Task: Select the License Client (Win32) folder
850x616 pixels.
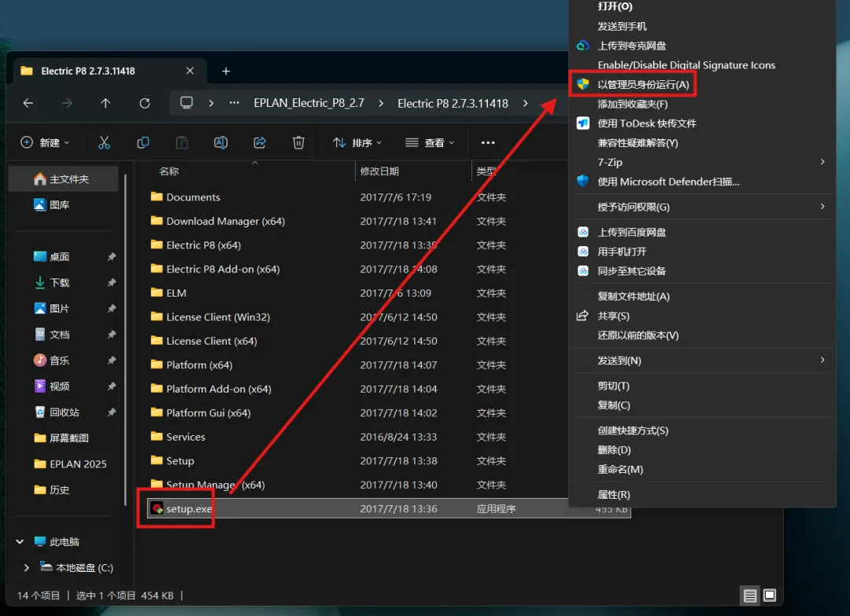Action: click(x=358, y=317)
